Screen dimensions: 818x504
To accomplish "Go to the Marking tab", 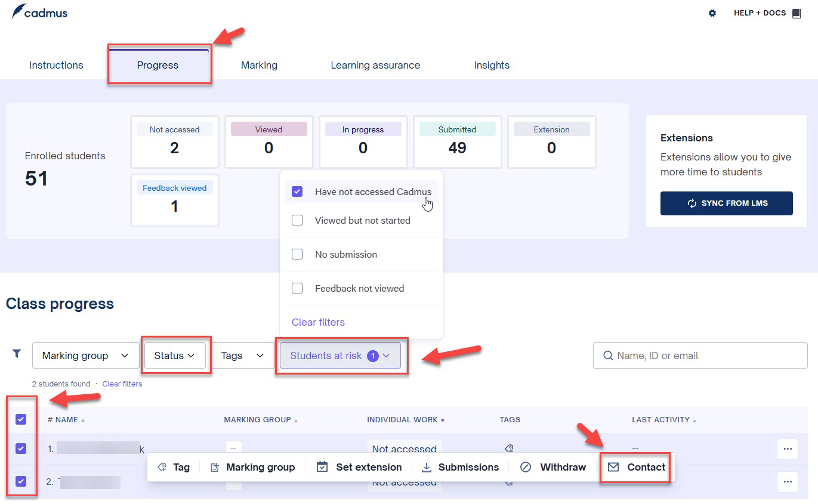I will (x=259, y=65).
